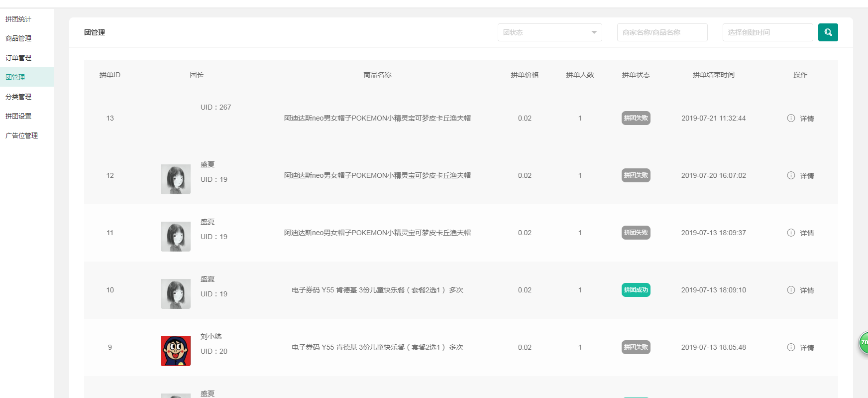Screen dimensions: 868x398
Task: Click info icon for order 12
Action: 791,175
